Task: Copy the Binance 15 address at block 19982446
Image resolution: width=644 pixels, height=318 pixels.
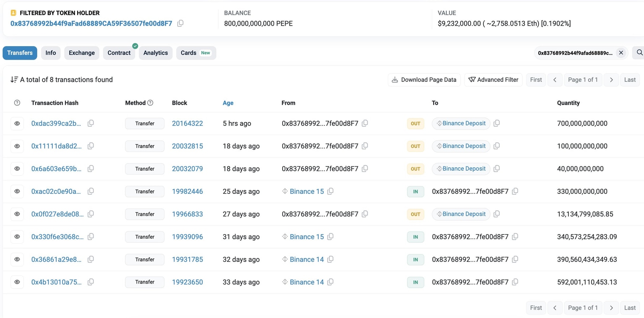Action: (x=330, y=191)
